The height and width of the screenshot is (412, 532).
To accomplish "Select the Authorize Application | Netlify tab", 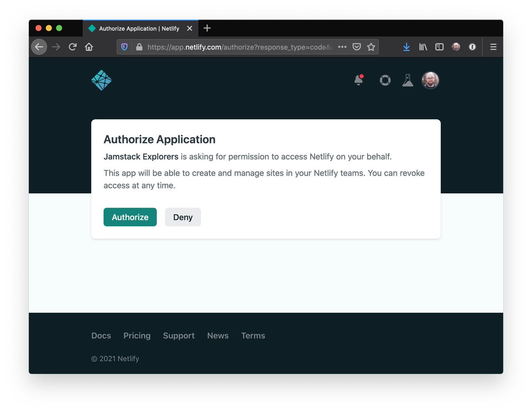I will point(140,28).
